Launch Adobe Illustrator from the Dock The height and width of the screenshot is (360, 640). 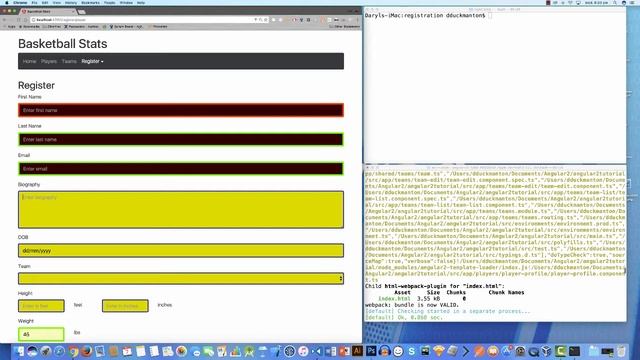[x=357, y=351]
